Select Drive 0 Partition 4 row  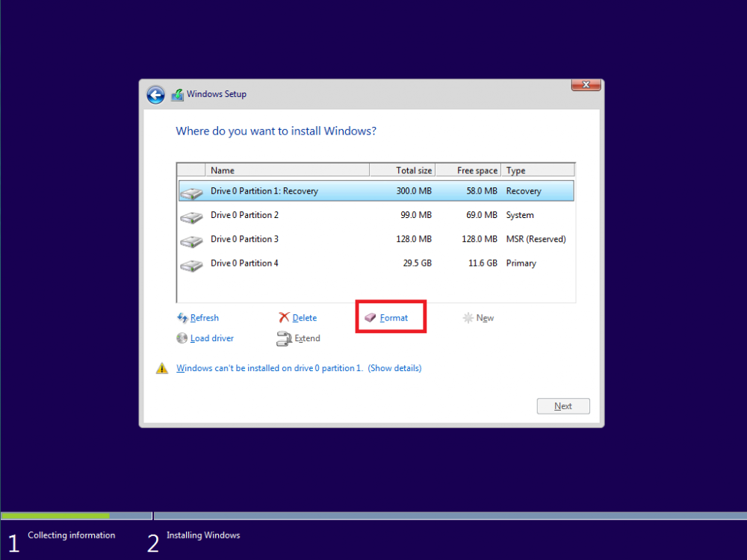pos(376,264)
